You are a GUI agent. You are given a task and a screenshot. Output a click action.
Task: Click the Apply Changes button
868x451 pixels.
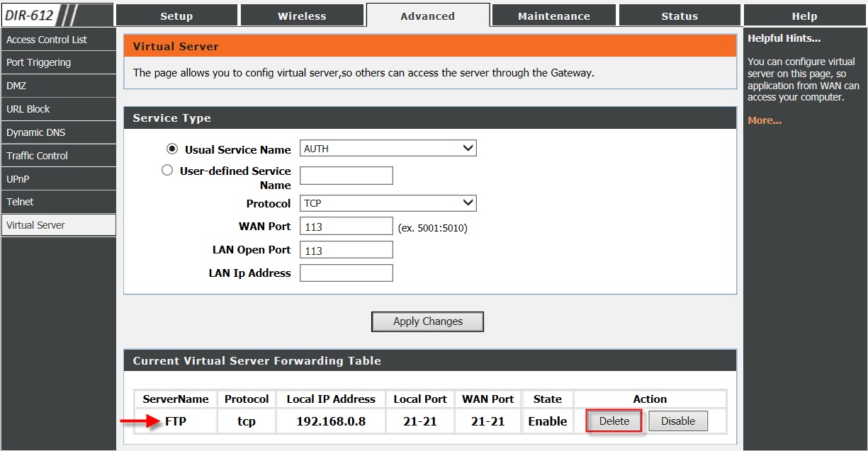(428, 321)
